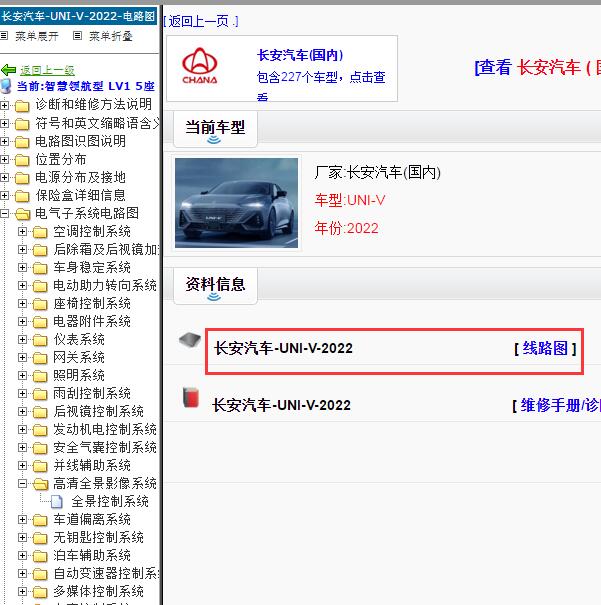Expand the 自动变速器控制系统 node
Image resolution: width=601 pixels, height=605 pixels.
tap(22, 573)
